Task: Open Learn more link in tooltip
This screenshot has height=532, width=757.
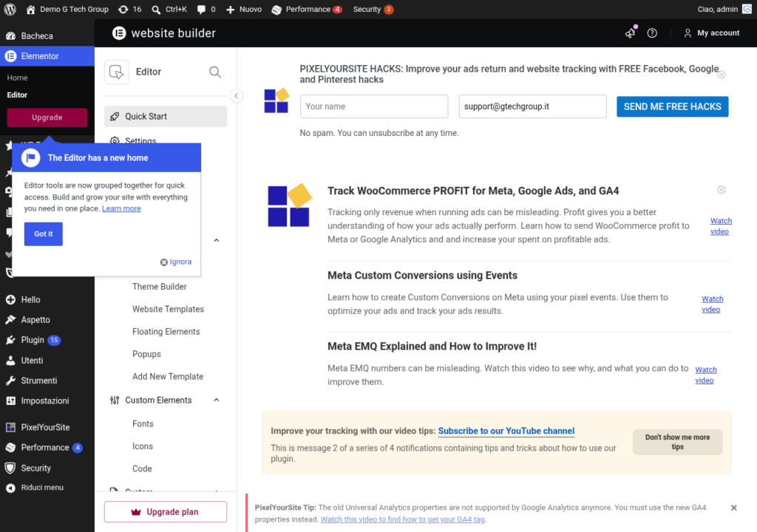Action: pos(122,208)
